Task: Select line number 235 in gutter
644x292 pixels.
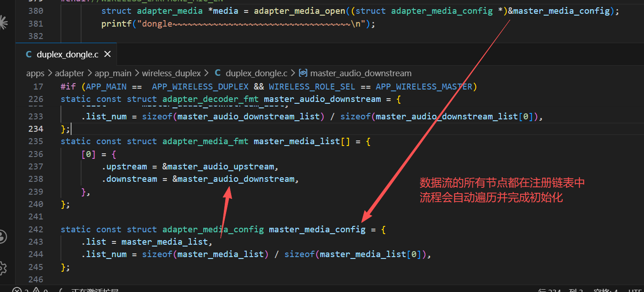Action: (x=36, y=141)
